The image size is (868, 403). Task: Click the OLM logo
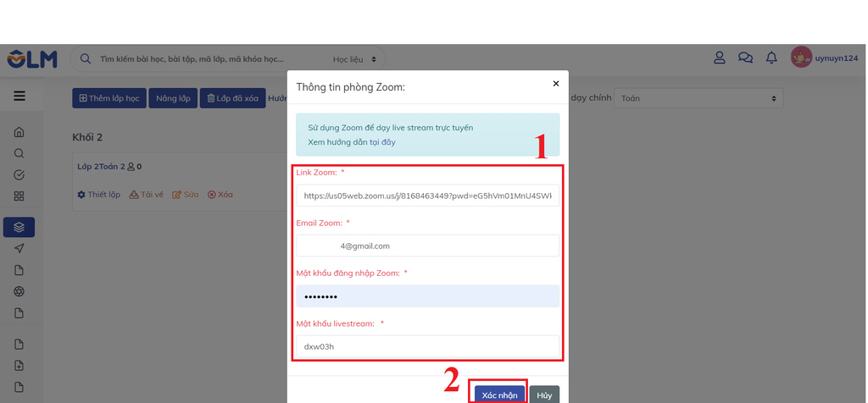pyautogui.click(x=32, y=59)
